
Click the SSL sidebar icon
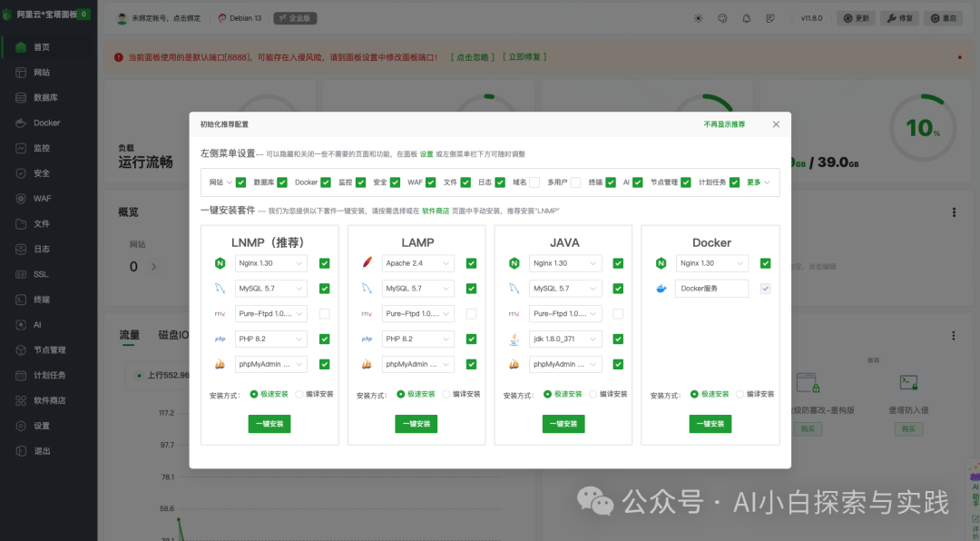pyautogui.click(x=21, y=274)
